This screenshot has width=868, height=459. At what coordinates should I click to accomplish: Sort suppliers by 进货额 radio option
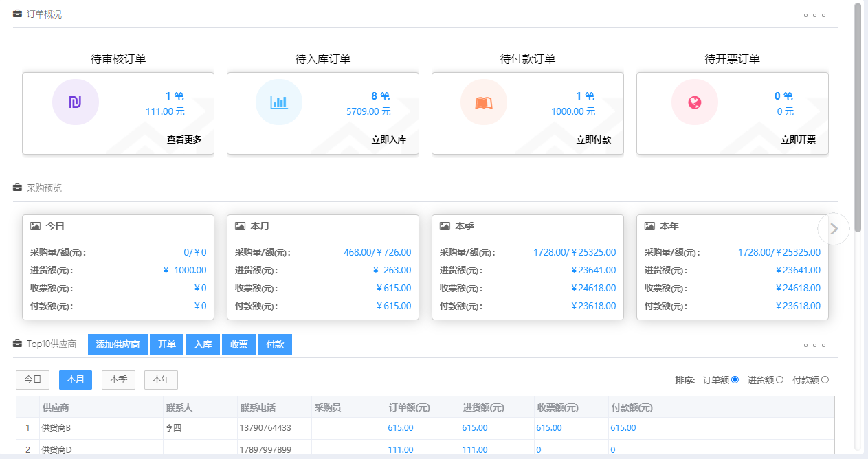click(779, 379)
